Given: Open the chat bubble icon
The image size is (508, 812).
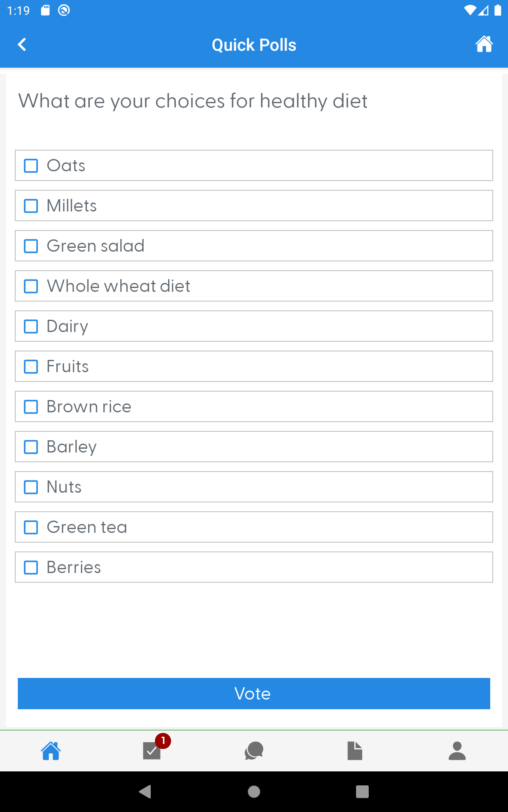Looking at the screenshot, I should (x=254, y=751).
